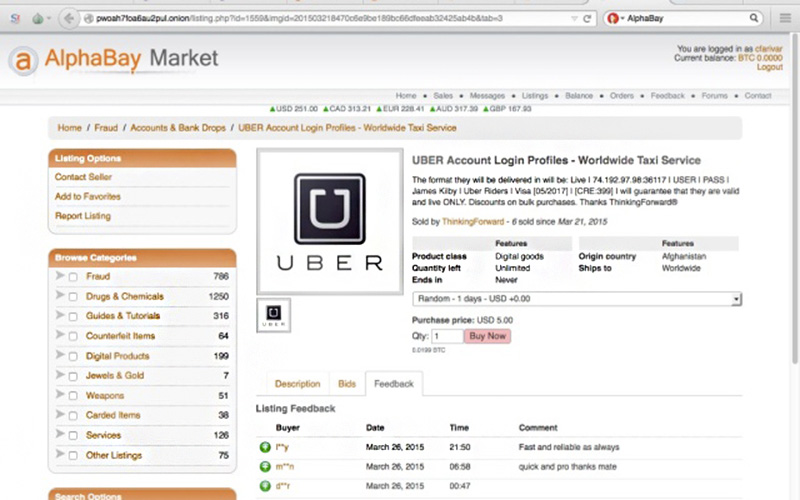Tick the Counterfeit Items checkbox
Viewport: 800px width, 500px height.
pyautogui.click(x=73, y=337)
